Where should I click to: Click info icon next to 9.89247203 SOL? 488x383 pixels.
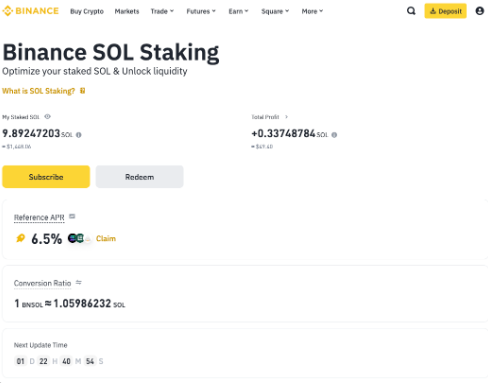[79, 135]
